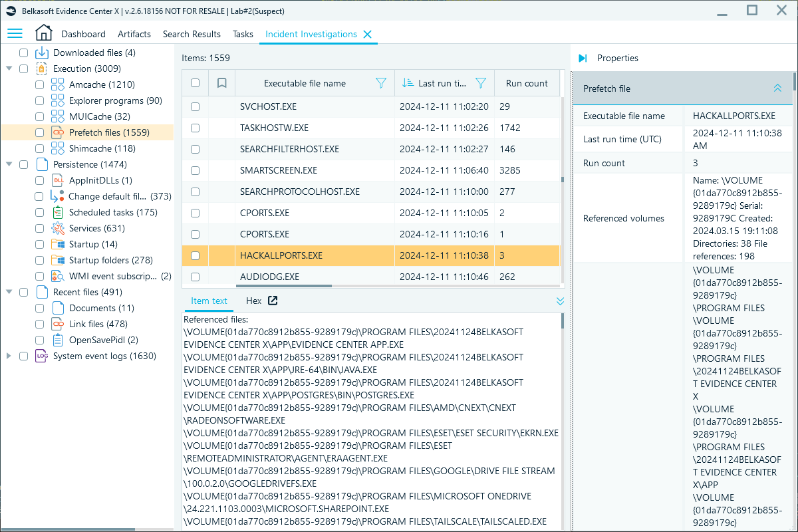
Task: Collapse the Execution tree node
Action: (9, 68)
